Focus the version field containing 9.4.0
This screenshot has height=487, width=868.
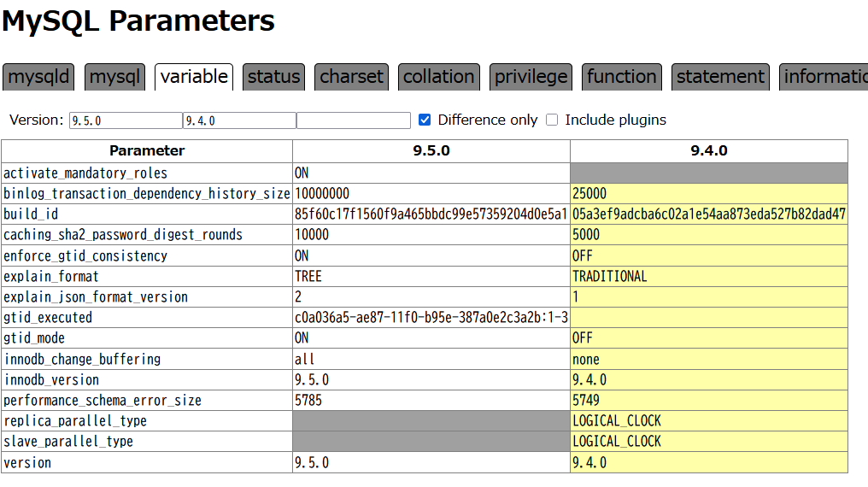(240, 120)
